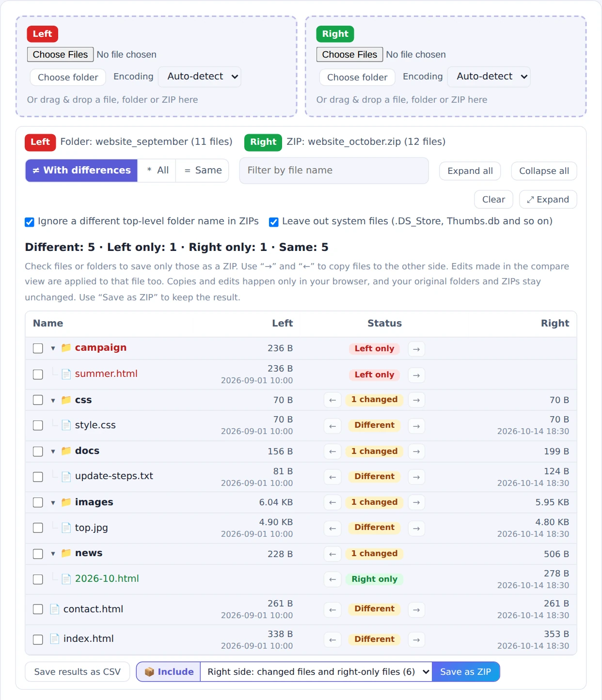Toggle ignore top-level folder name checkbox
This screenshot has height=700, width=602.
point(30,222)
